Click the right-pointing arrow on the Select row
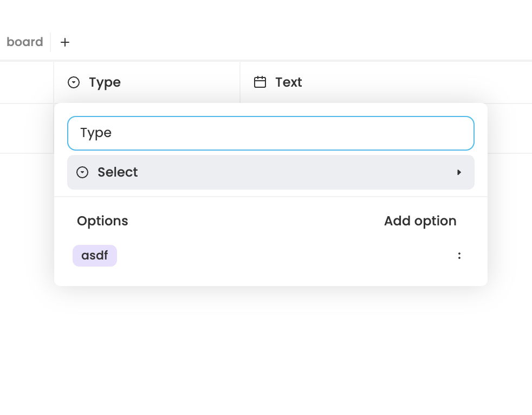 (x=459, y=172)
